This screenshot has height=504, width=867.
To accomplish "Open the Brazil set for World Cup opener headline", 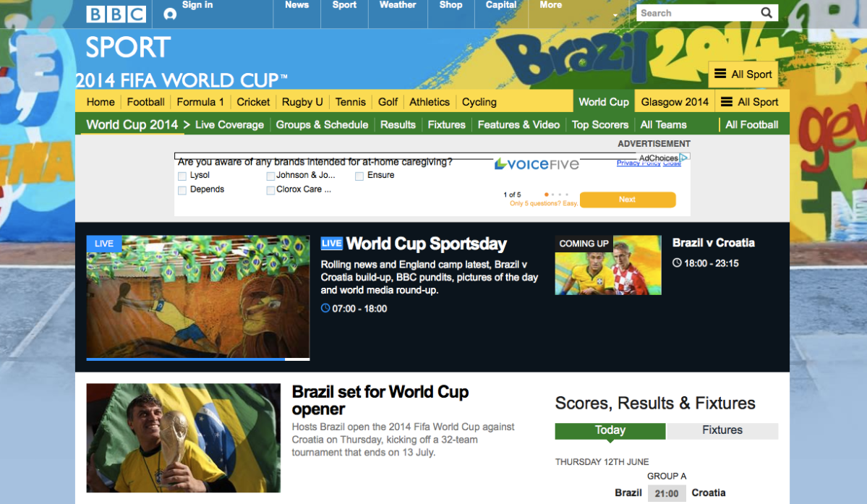I will pyautogui.click(x=380, y=400).
